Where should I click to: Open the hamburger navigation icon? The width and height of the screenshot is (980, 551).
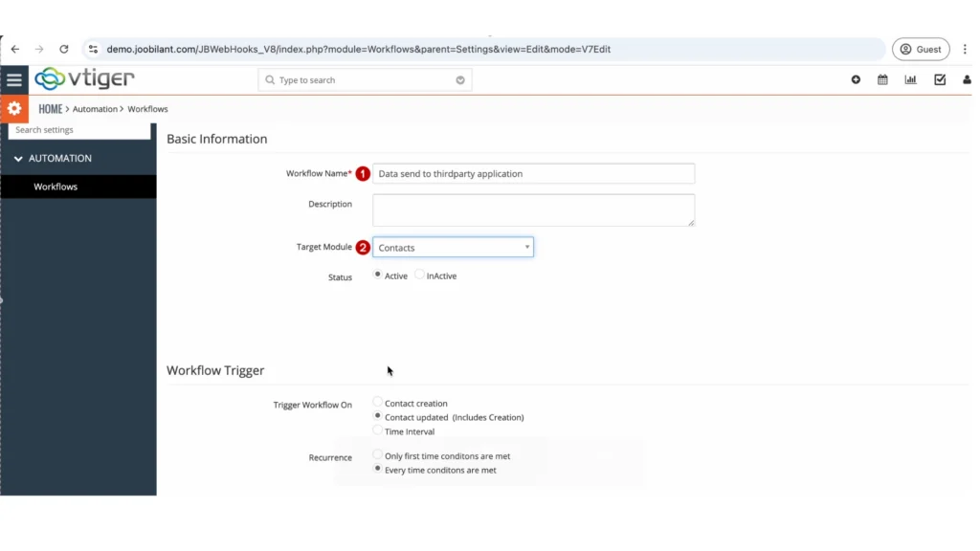14,79
